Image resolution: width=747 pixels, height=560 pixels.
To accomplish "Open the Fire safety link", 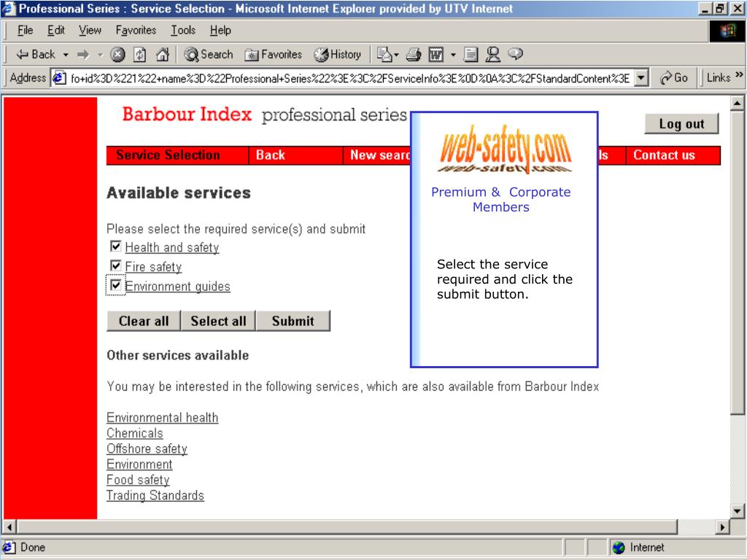I will (153, 267).
